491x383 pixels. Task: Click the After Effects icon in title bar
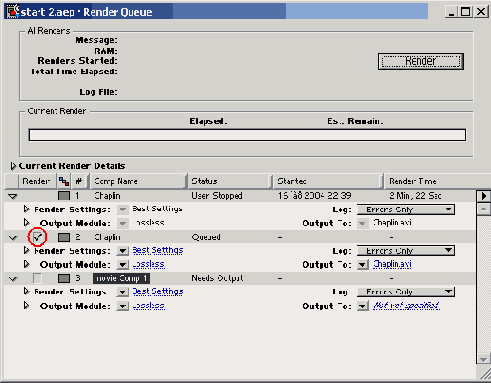click(x=12, y=11)
